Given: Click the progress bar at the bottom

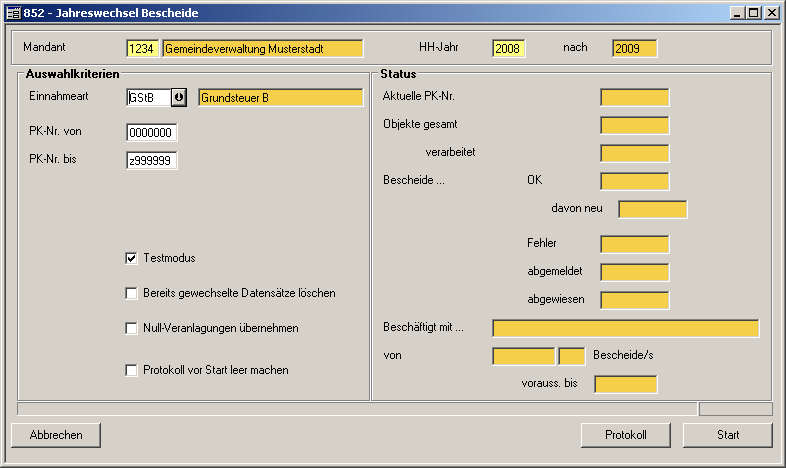Looking at the screenshot, I should tap(357, 409).
